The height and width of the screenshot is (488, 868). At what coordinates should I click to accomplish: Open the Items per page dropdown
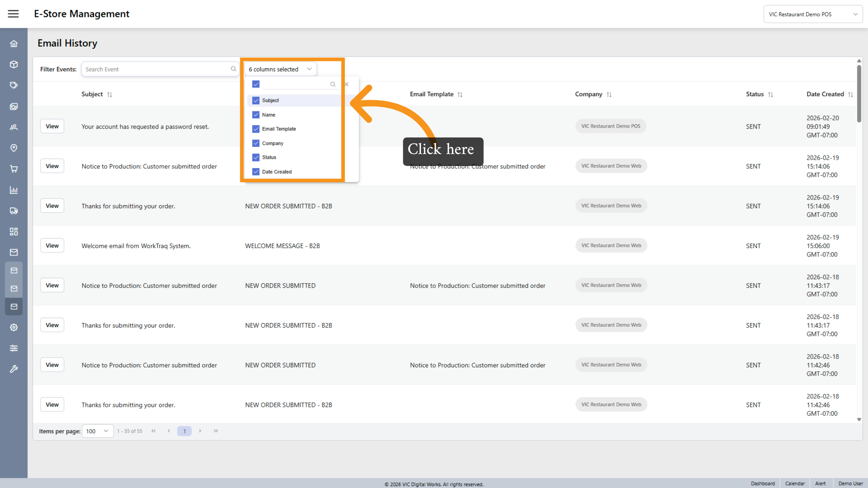pos(97,431)
